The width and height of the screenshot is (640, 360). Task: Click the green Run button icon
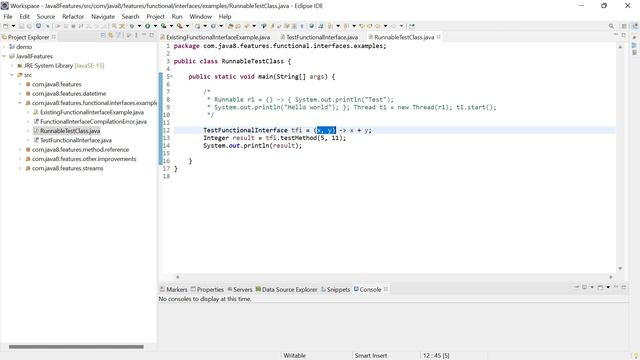147,26
